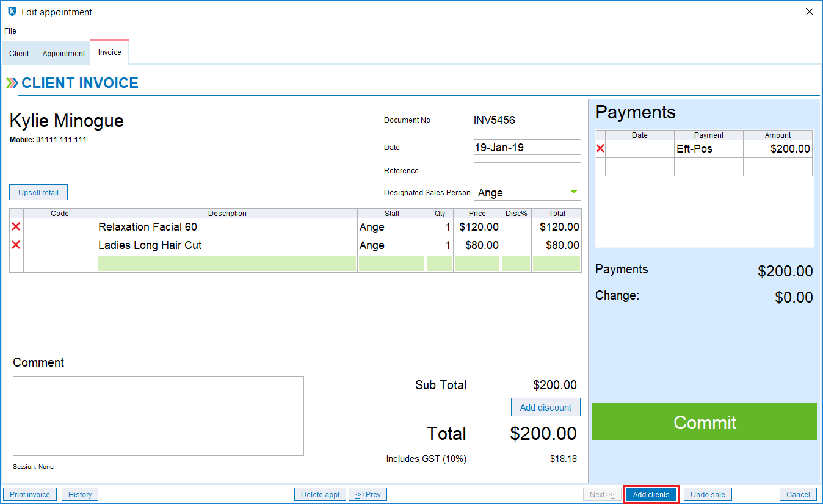823x504 pixels.
Task: Delete the Eft-Pos payment row
Action: click(x=601, y=149)
